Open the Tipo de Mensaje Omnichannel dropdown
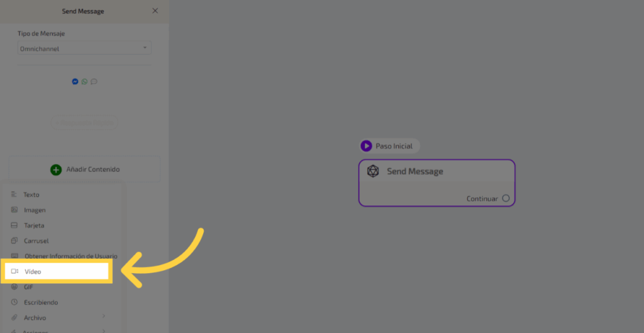 pos(85,48)
